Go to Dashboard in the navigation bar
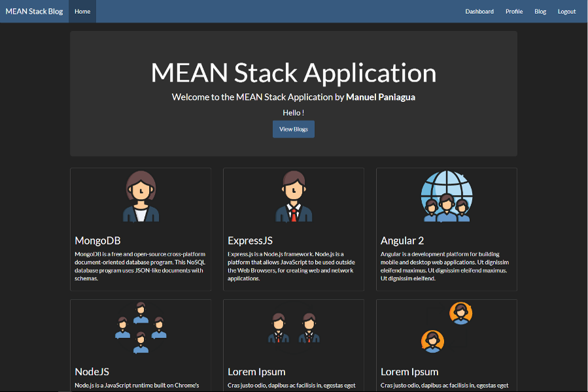The image size is (588, 392). [x=479, y=11]
